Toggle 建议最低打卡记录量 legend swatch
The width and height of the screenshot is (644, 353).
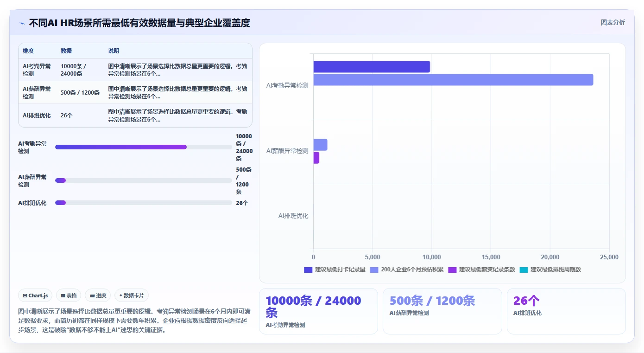pos(308,270)
